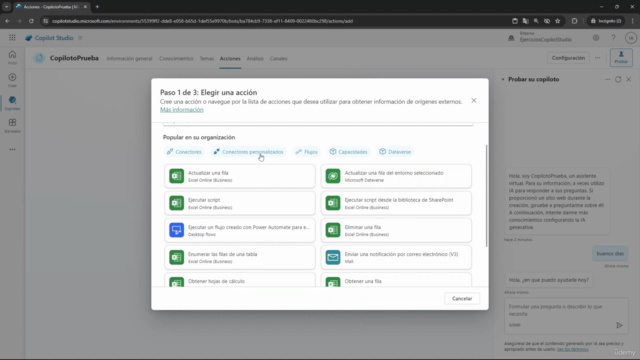Open browser tab search dropdown
Screen dimensions: 640x360
pyautogui.click(x=7, y=7)
